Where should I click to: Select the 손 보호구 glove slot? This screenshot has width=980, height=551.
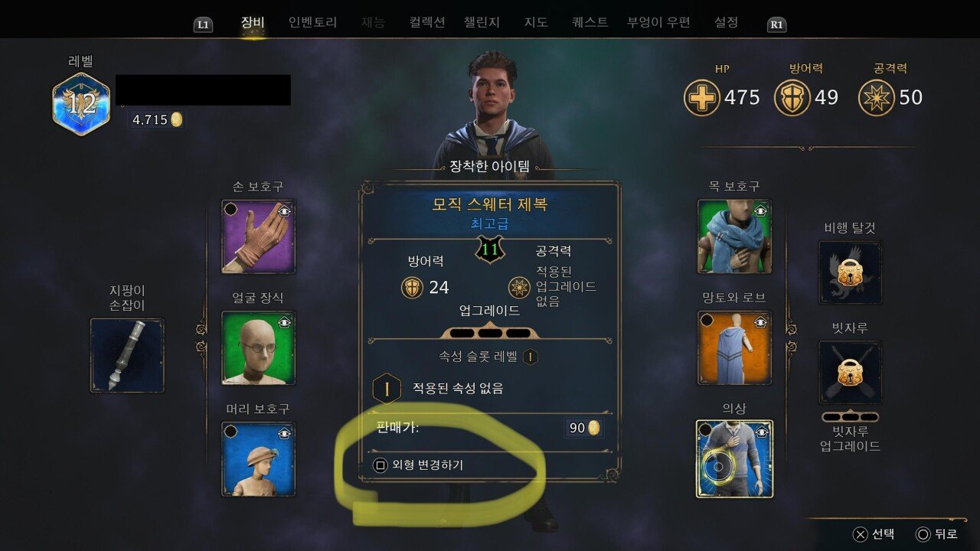[259, 236]
